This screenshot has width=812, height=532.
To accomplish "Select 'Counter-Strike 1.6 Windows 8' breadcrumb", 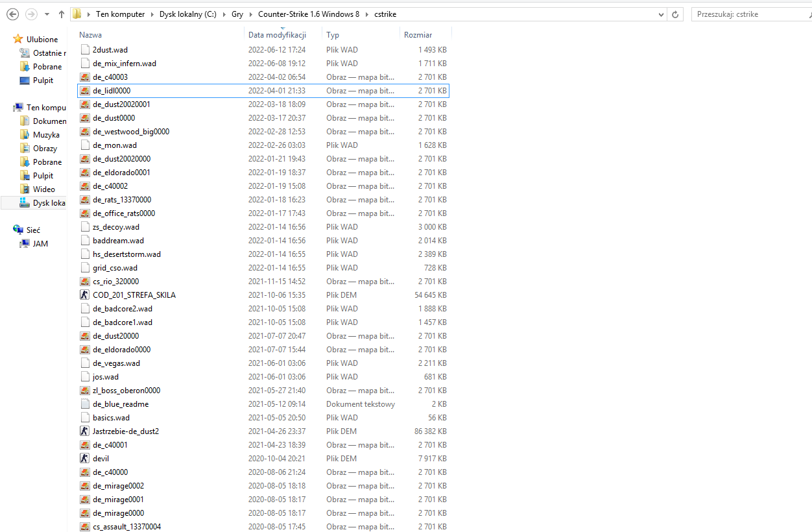I will pos(309,14).
